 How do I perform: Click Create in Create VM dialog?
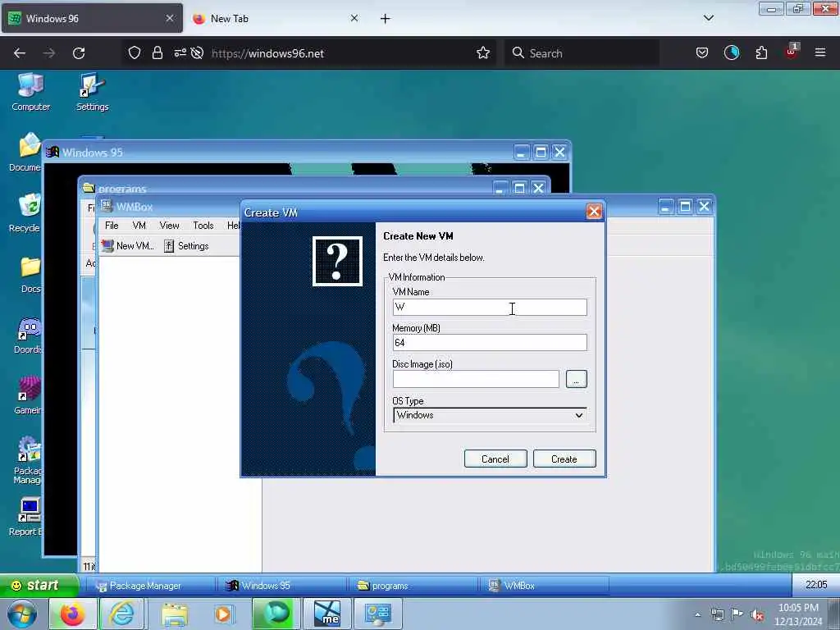pos(564,459)
